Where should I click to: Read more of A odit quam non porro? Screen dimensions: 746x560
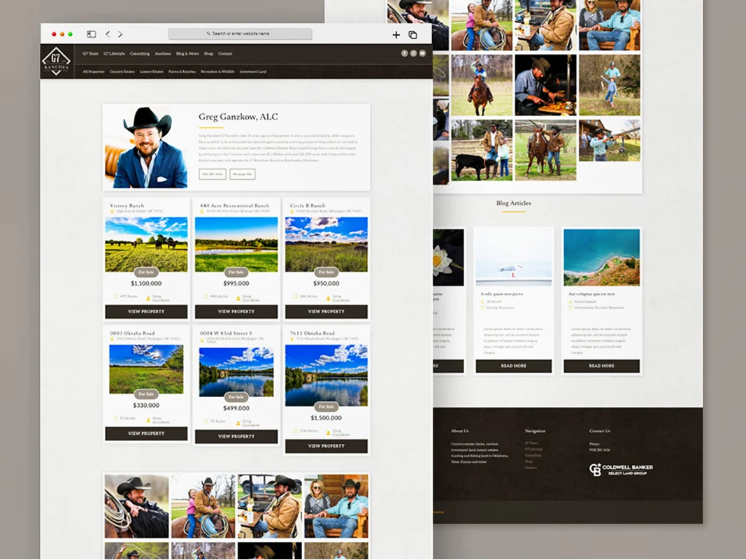[x=514, y=366]
